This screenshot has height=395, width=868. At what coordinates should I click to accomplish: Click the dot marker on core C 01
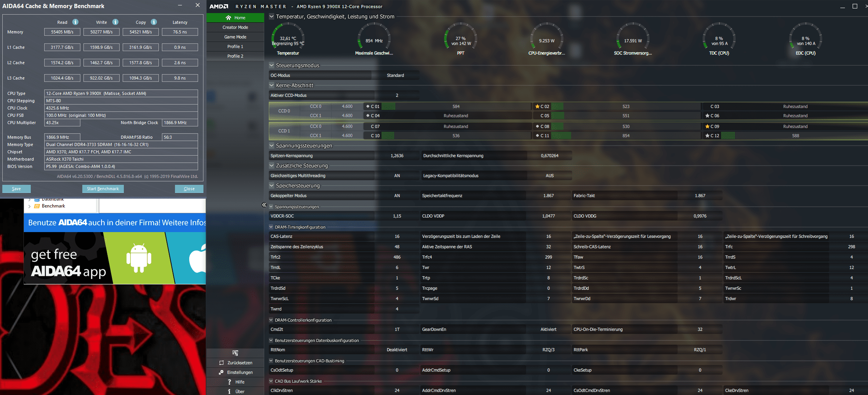pyautogui.click(x=368, y=106)
